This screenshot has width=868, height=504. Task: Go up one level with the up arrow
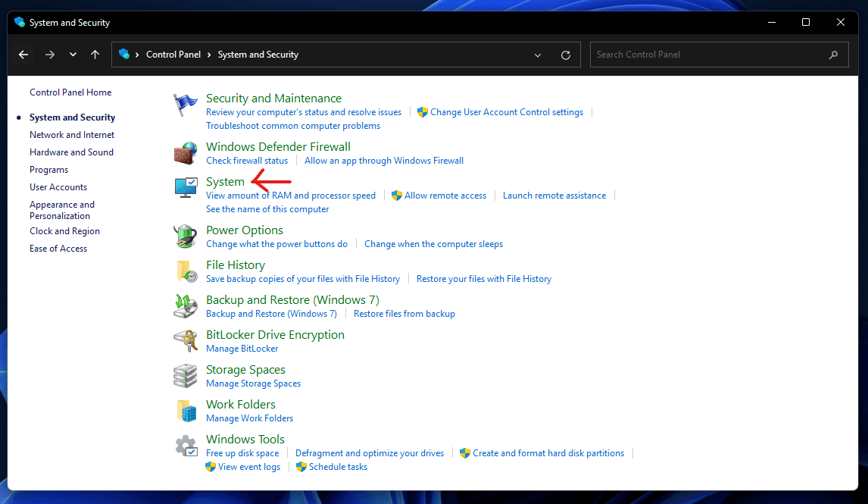point(95,55)
